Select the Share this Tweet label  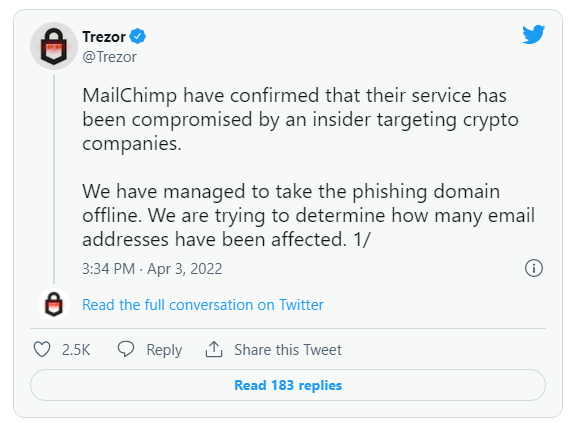[x=288, y=350]
